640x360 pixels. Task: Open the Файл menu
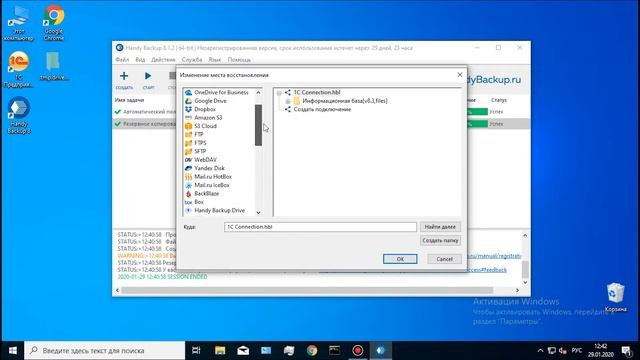(x=122, y=60)
